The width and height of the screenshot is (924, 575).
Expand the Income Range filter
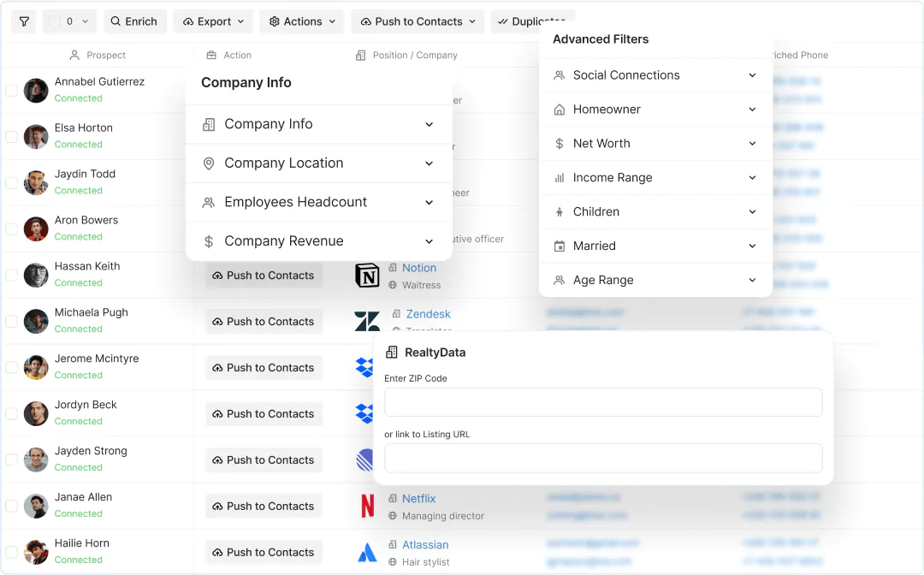[x=655, y=178]
